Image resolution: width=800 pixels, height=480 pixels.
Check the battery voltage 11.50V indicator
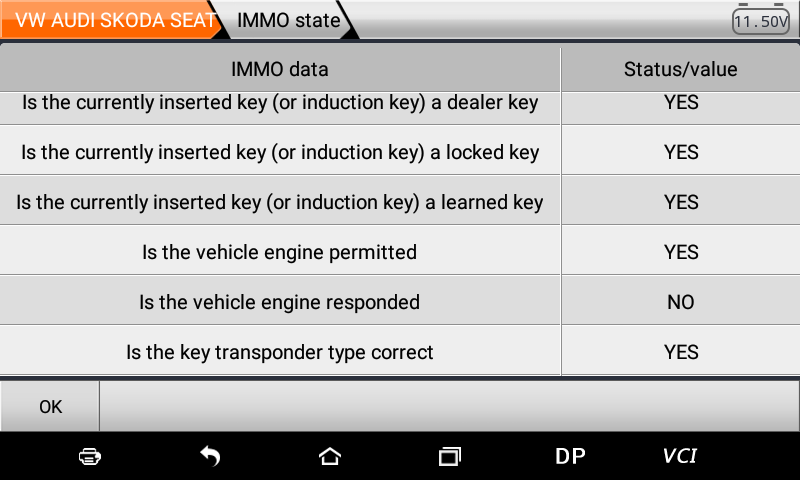point(761,21)
